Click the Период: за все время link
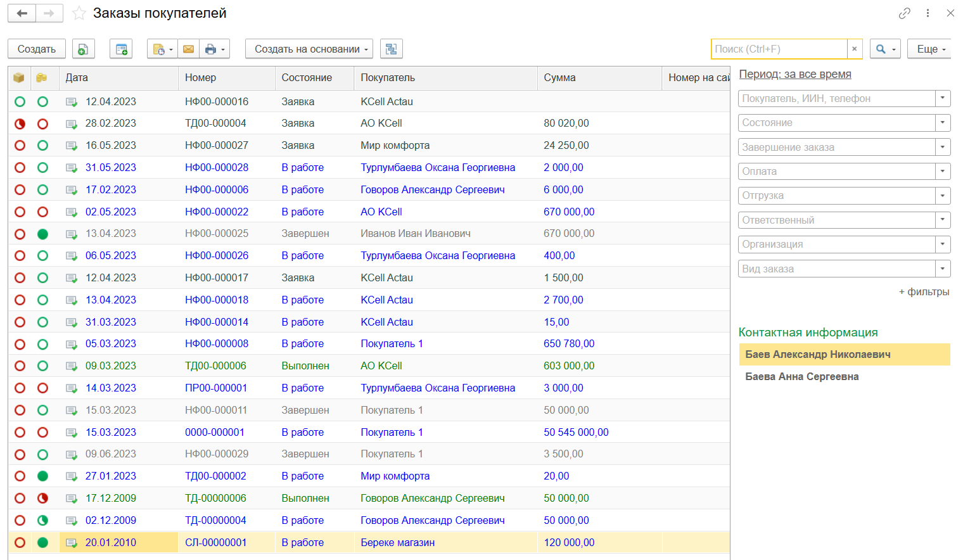The image size is (963, 560). (795, 74)
